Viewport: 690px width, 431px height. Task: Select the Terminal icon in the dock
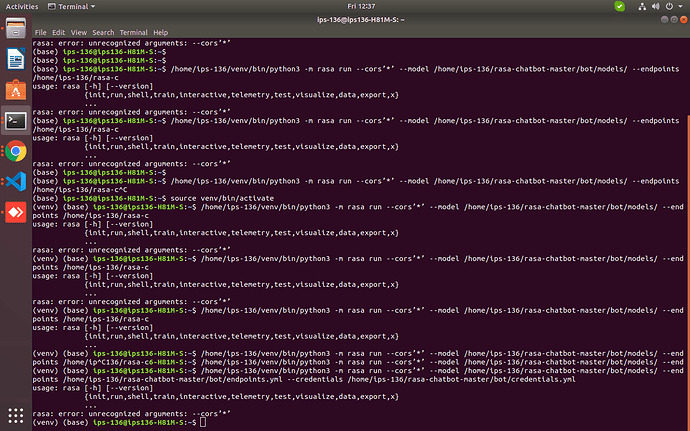point(16,121)
